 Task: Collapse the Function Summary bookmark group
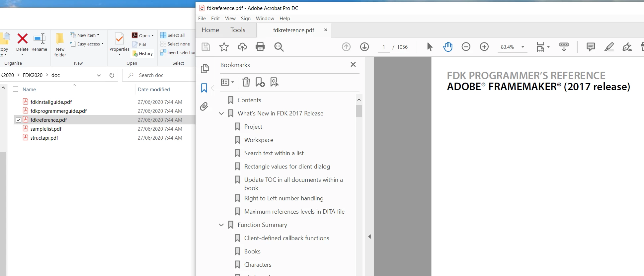pos(221,225)
